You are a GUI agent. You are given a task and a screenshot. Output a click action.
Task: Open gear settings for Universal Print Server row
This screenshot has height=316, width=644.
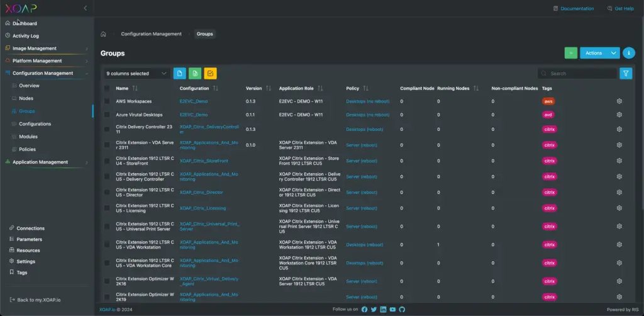[x=619, y=227]
